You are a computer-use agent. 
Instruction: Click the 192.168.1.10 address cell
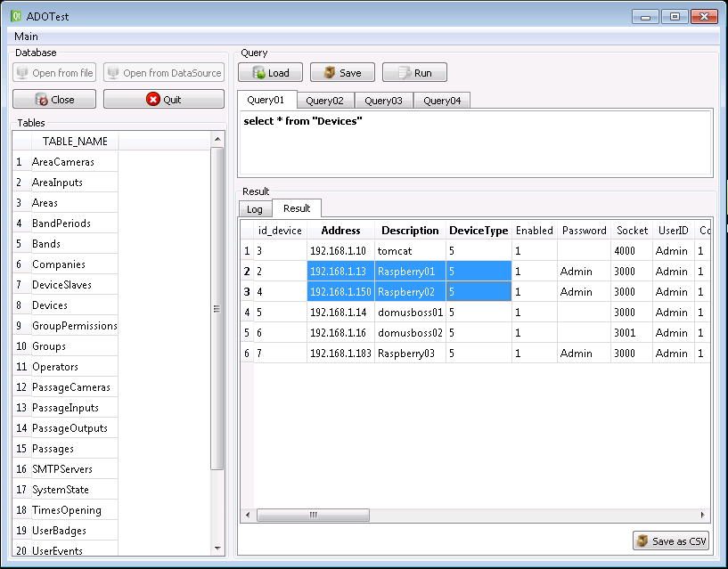pyautogui.click(x=340, y=250)
